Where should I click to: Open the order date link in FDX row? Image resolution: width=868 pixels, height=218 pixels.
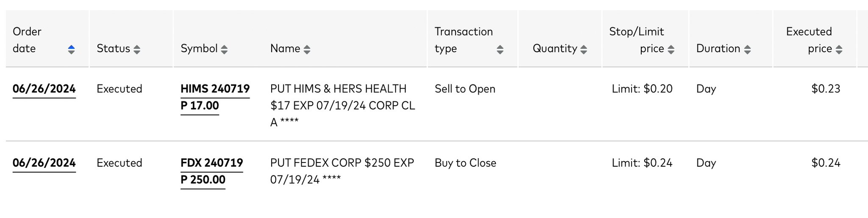coord(44,163)
